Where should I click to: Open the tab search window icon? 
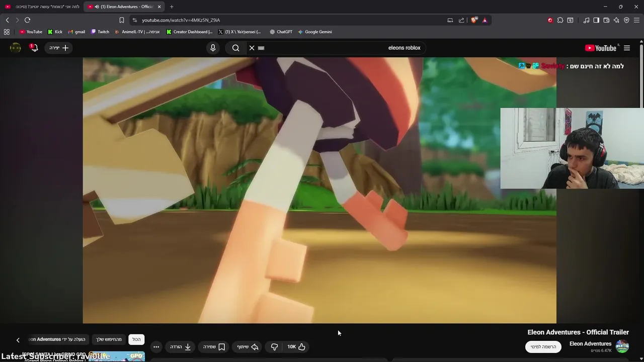570,20
